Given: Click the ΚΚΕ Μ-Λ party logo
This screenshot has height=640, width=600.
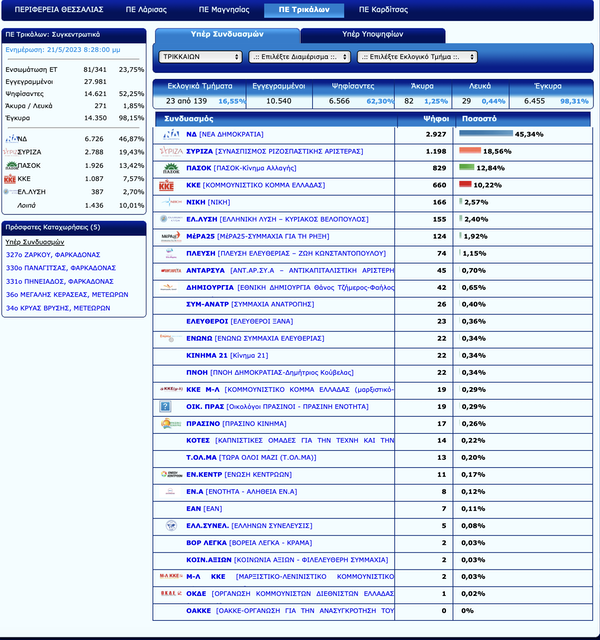Looking at the screenshot, I should tap(171, 389).
